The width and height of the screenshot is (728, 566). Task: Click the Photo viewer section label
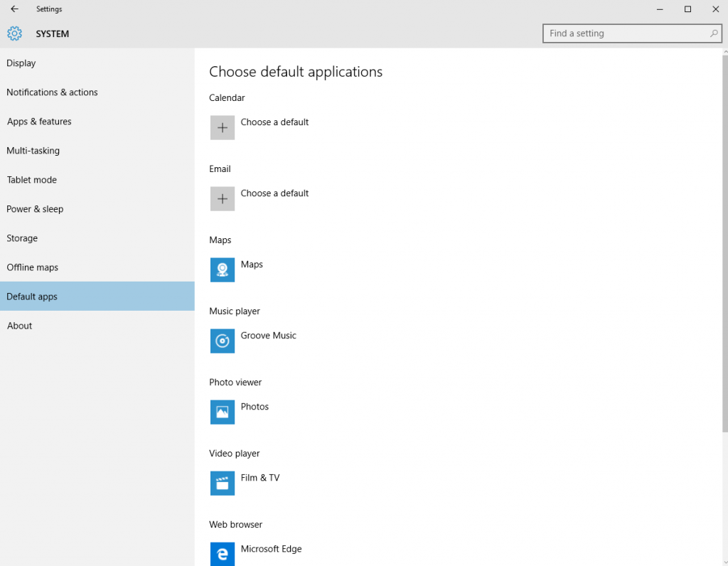tap(235, 383)
